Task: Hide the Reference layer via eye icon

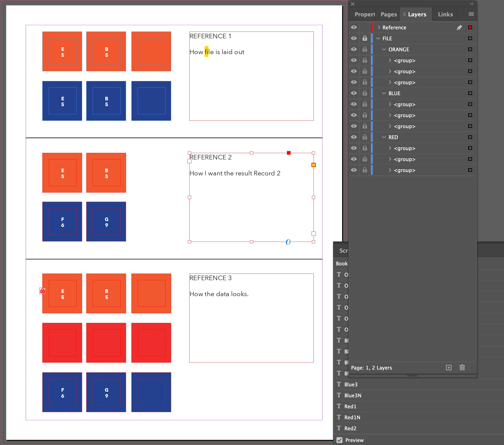Action: tap(354, 27)
